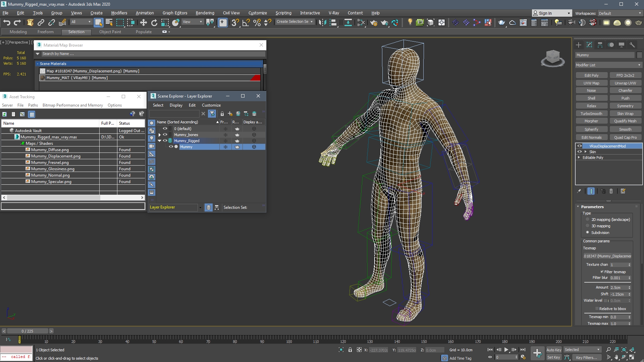Viewport: 644px width, 362px height.
Task: Select Mummy_Normal.png in Asset Tracking
Action: [x=50, y=175]
